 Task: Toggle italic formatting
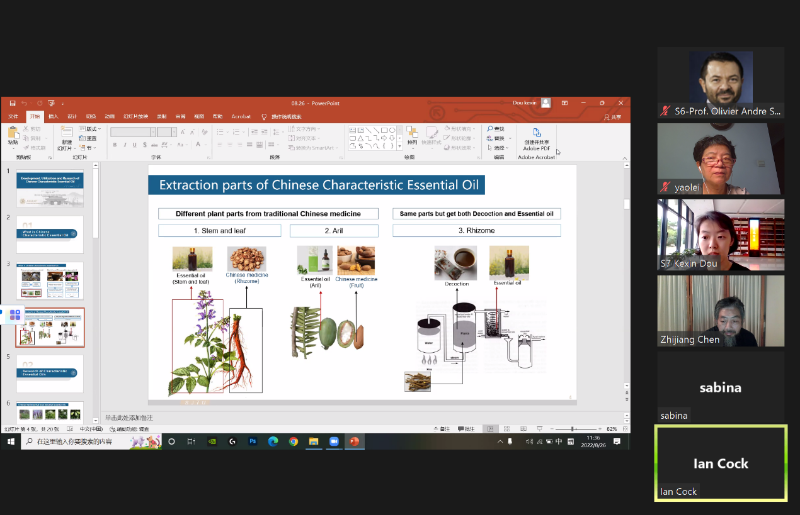(x=124, y=145)
